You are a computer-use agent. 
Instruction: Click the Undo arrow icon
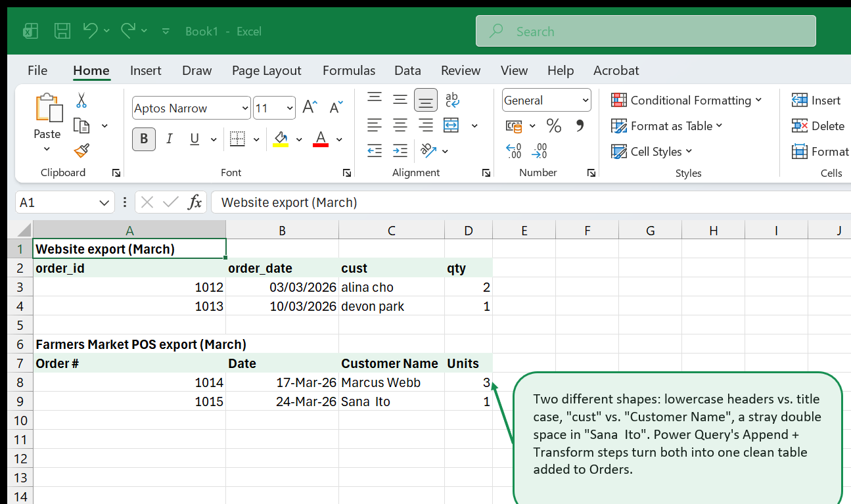pyautogui.click(x=91, y=30)
